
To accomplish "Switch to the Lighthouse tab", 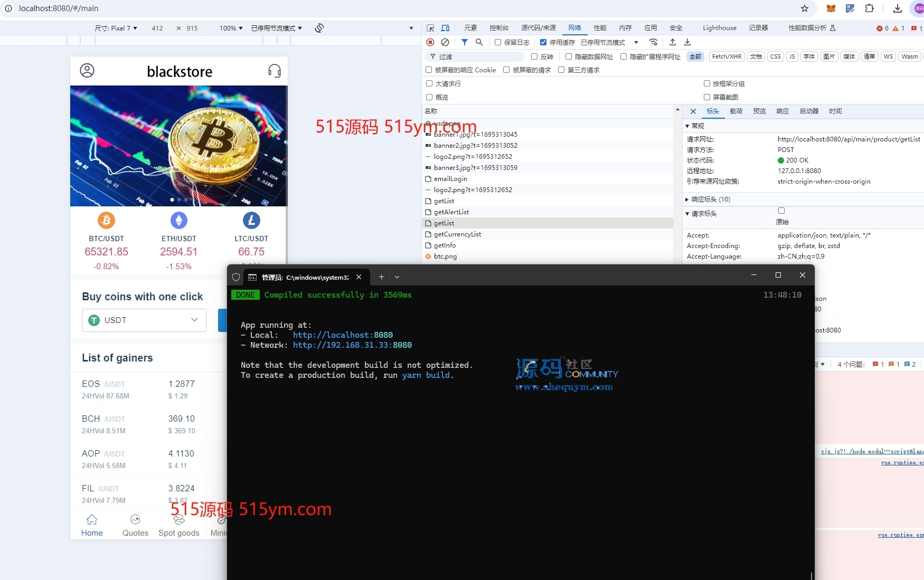I will (x=719, y=28).
